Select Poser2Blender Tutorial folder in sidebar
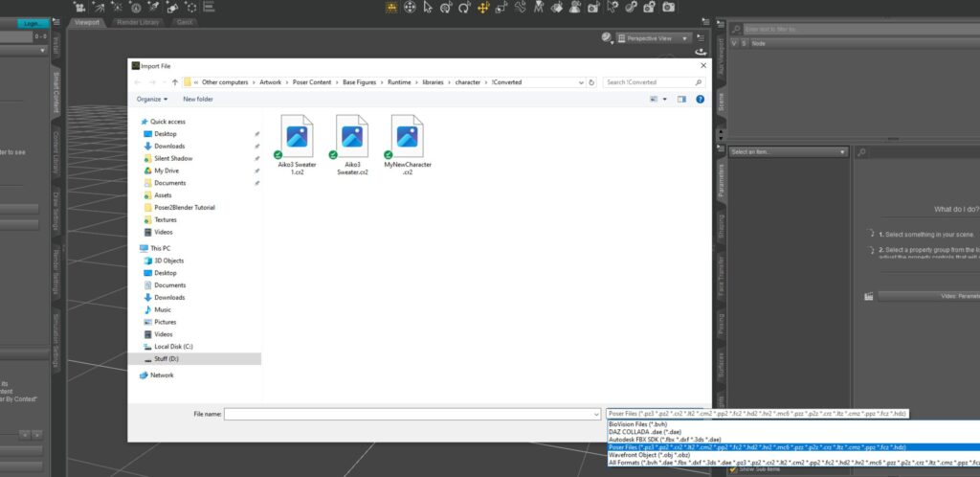This screenshot has width=980, height=477. [x=185, y=208]
